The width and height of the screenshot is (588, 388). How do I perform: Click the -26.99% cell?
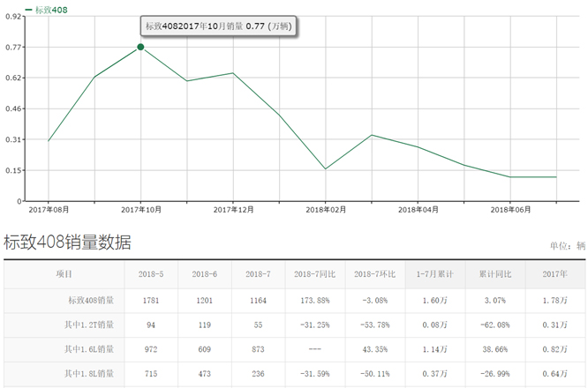495,374
